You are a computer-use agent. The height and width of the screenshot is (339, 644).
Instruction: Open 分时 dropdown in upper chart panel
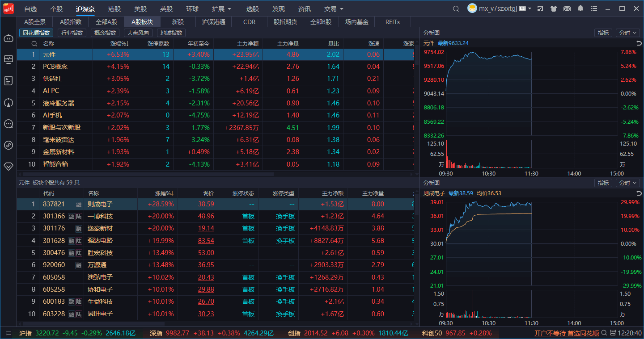pos(627,33)
